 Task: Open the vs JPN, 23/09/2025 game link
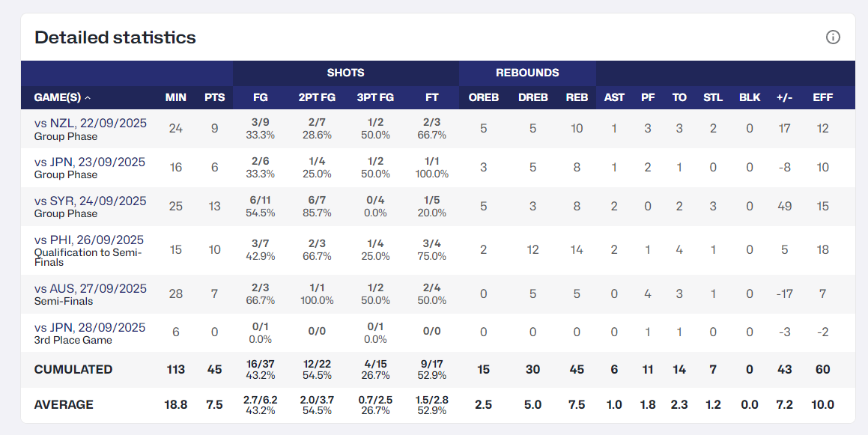point(90,162)
